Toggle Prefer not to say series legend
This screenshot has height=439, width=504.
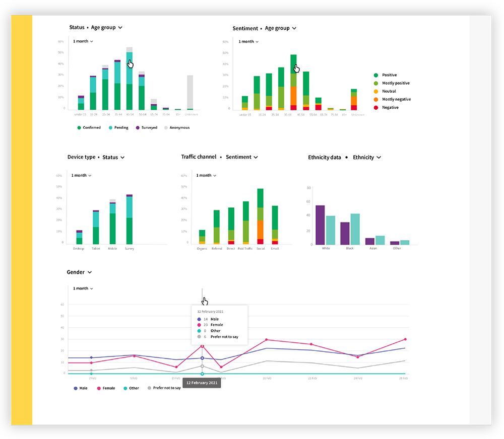[x=164, y=388]
